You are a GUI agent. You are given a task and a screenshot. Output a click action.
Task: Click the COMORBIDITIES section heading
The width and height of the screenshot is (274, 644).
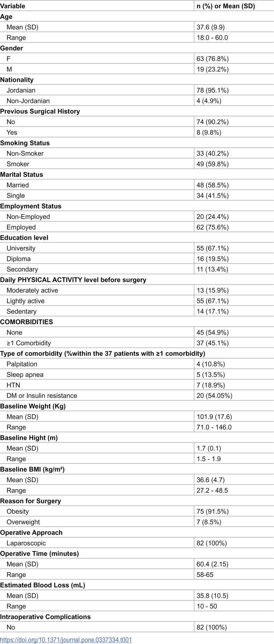(27, 322)
